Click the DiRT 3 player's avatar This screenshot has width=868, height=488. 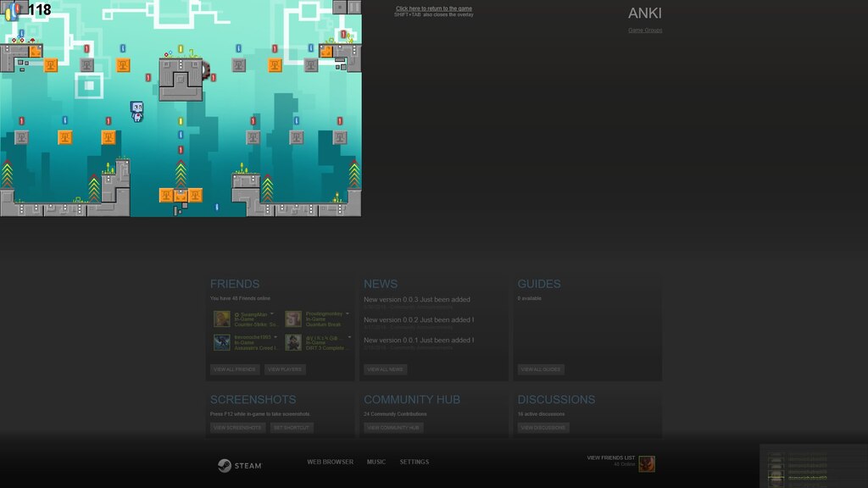click(293, 342)
